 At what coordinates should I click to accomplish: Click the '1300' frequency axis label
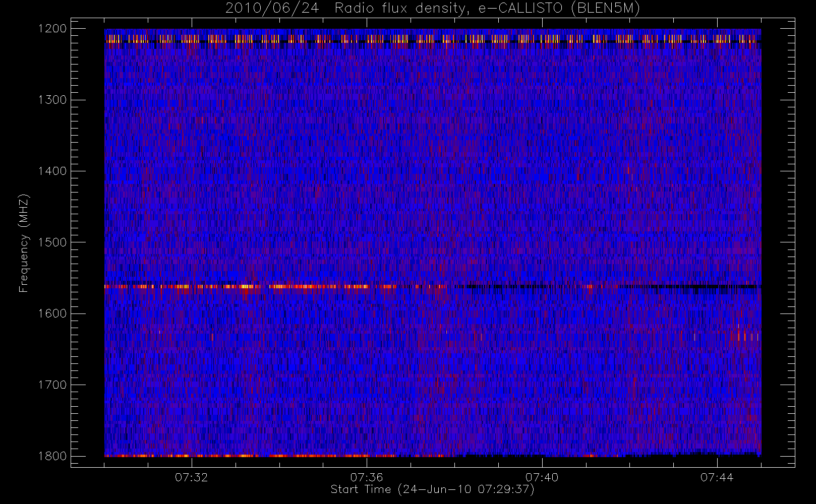[x=52, y=100]
